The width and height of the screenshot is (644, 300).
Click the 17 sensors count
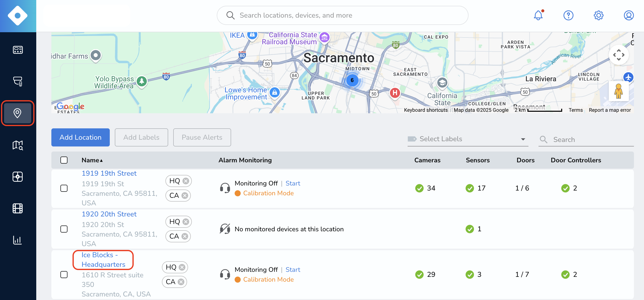click(x=481, y=188)
